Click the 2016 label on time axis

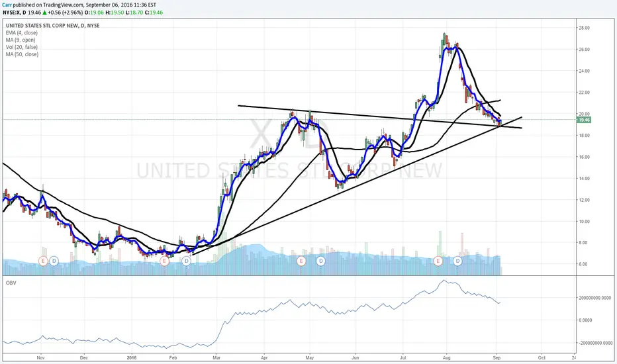pos(132,357)
